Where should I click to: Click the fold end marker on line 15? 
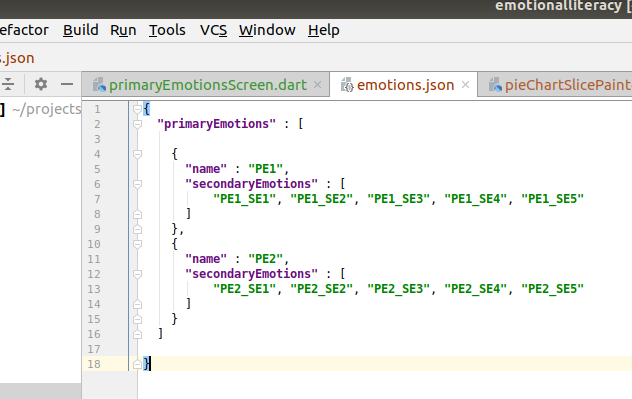[137, 319]
